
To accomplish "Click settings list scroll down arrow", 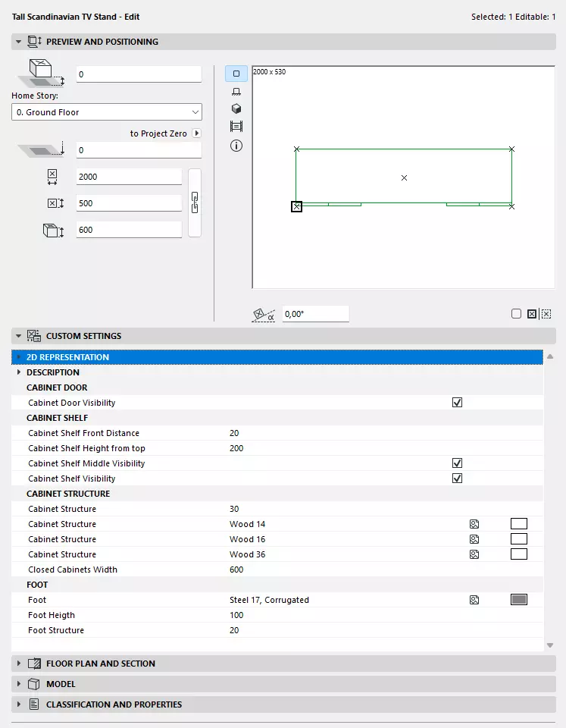I will click(x=550, y=645).
